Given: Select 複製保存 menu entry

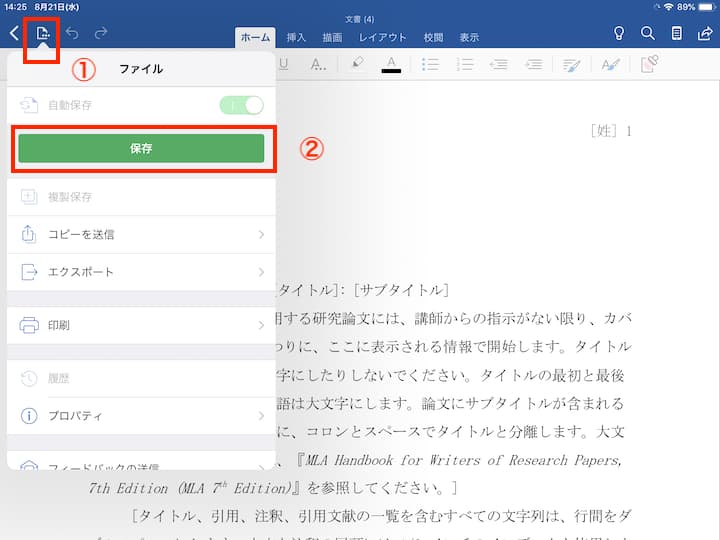Looking at the screenshot, I should [x=141, y=197].
